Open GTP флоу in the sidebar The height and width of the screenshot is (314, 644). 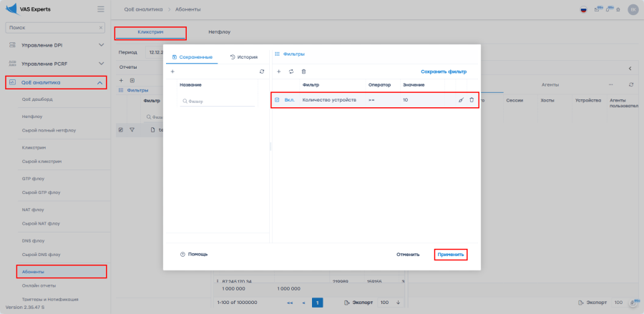coord(33,179)
